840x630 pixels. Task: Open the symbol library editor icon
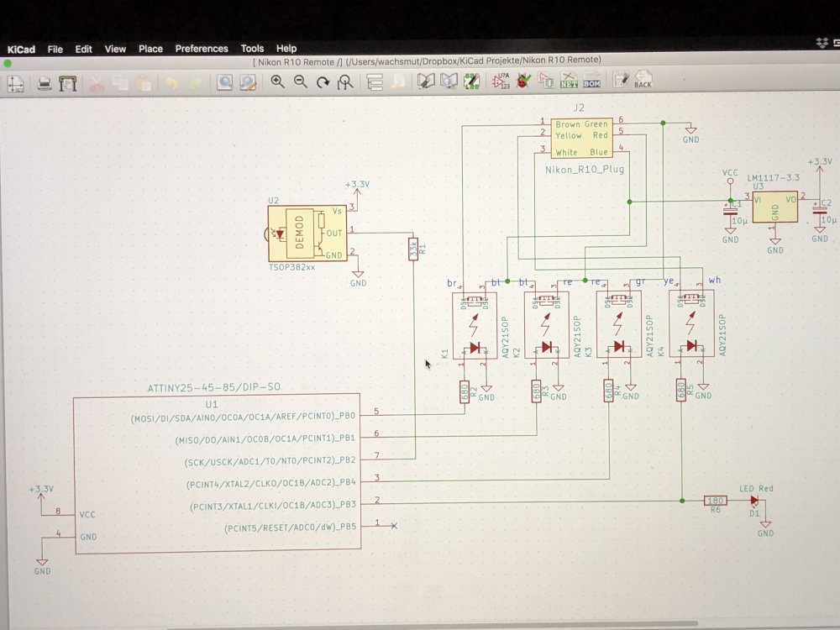427,81
